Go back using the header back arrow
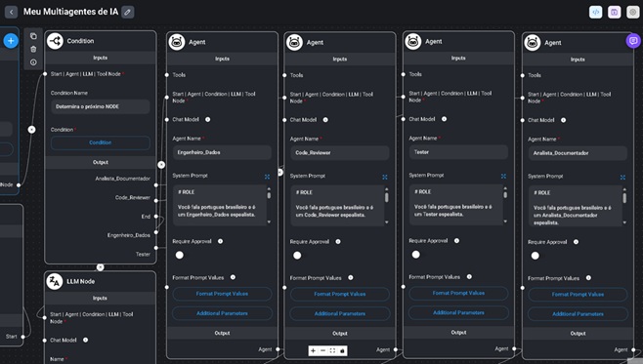The width and height of the screenshot is (643, 364). 11,12
